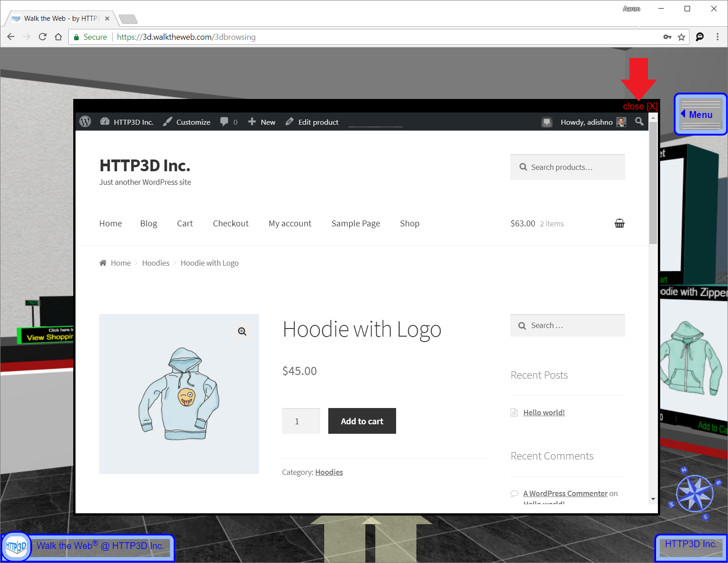Image resolution: width=728 pixels, height=563 pixels.
Task: Click the browser home icon
Action: point(58,37)
